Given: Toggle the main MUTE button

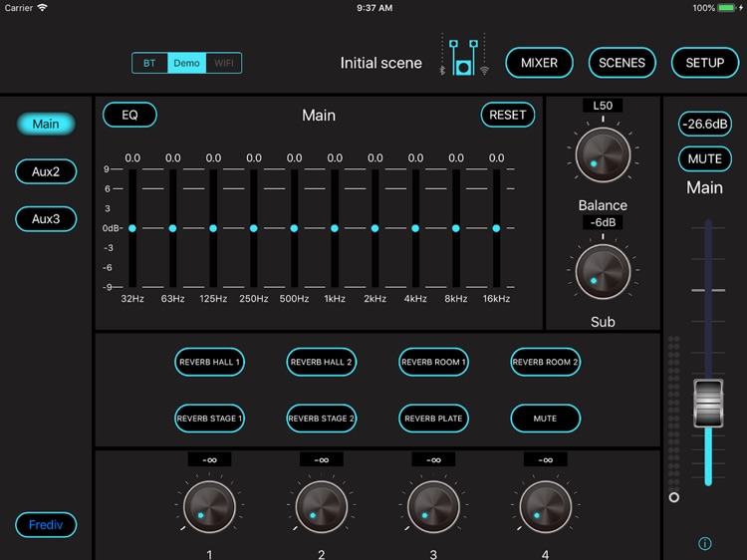Looking at the screenshot, I should coord(704,158).
